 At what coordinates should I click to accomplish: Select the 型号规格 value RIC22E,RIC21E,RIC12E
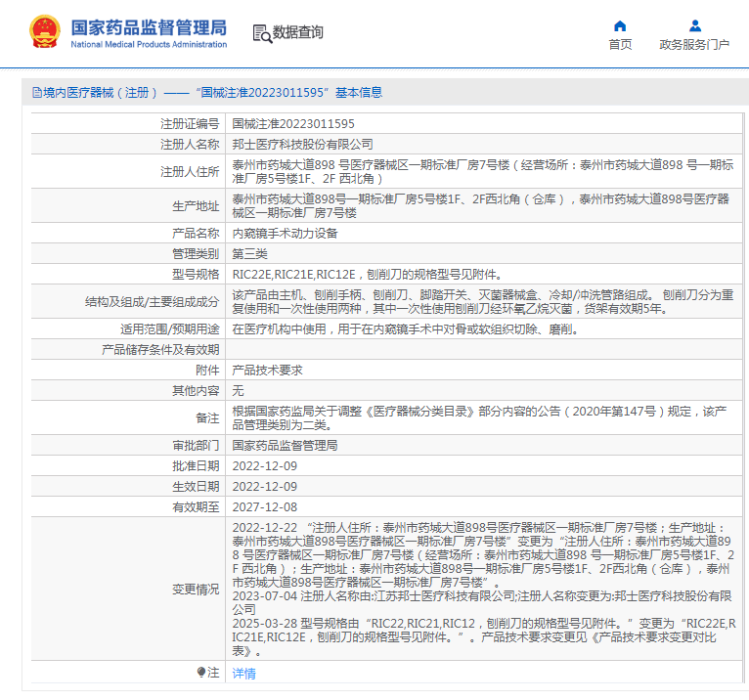pos(367,275)
